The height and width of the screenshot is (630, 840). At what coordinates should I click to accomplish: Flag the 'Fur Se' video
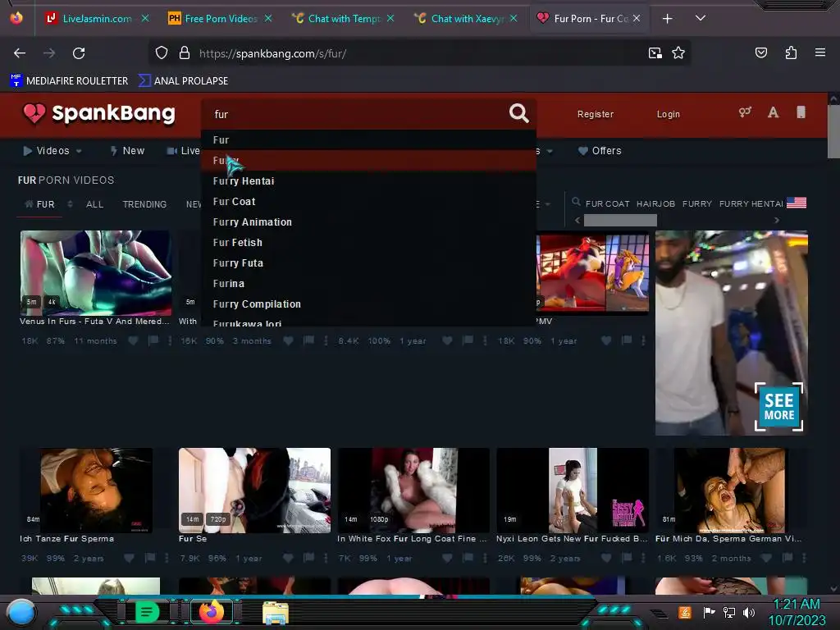pos(308,558)
